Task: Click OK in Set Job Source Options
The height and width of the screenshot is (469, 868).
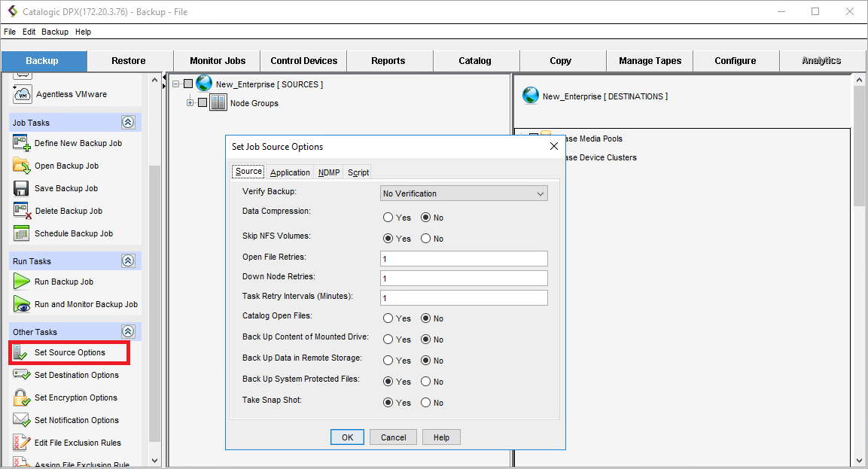Action: coord(347,437)
